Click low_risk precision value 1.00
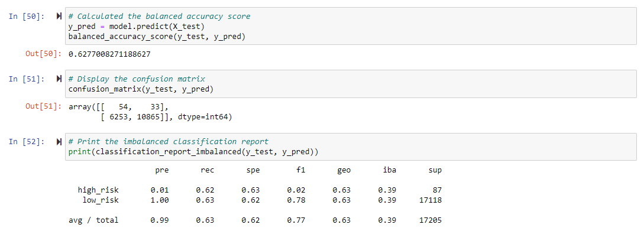 click(159, 200)
